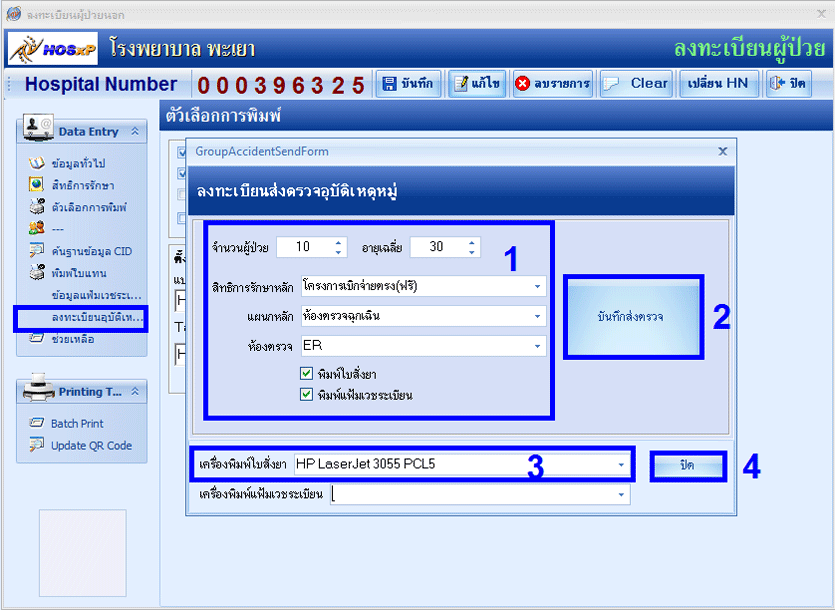Screen dimensions: 835x610
Task: Select ตัวเลือกการพิมพ์ in Data Entry menu
Action: (x=89, y=207)
